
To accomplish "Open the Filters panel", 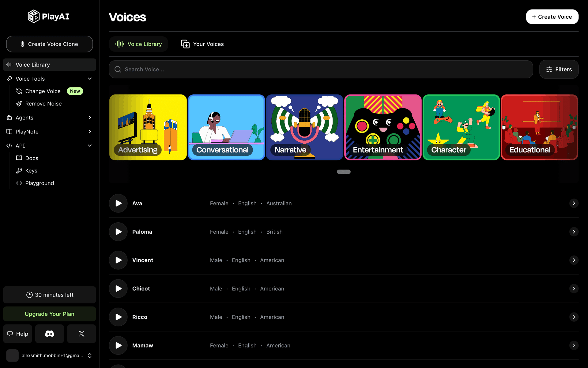I will pyautogui.click(x=559, y=69).
